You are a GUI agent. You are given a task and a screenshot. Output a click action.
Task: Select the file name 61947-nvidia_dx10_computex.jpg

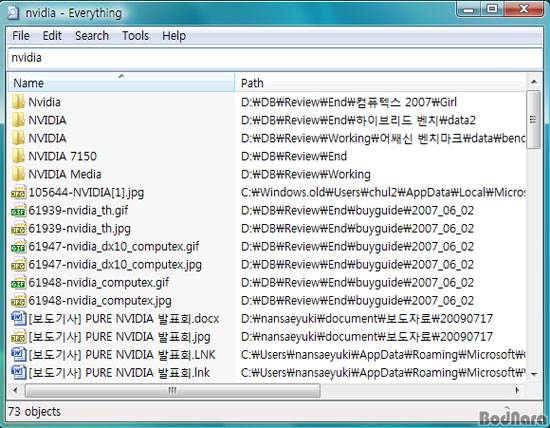click(x=115, y=265)
